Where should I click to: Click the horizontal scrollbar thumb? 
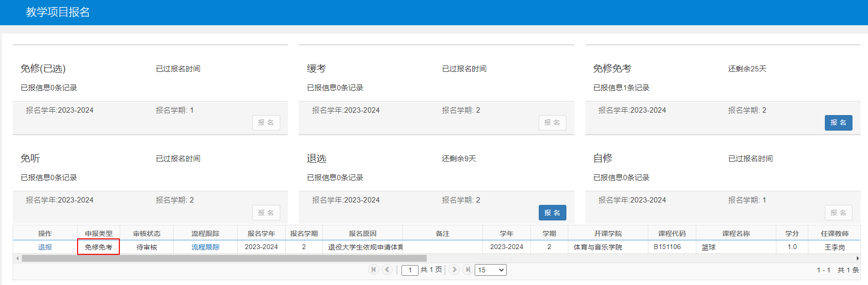pyautogui.click(x=224, y=258)
